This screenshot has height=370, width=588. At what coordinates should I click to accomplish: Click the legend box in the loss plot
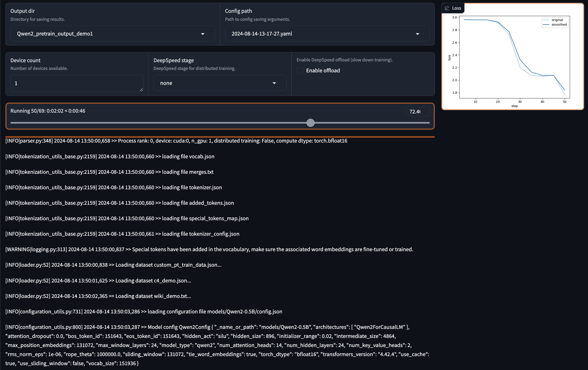[x=555, y=22]
